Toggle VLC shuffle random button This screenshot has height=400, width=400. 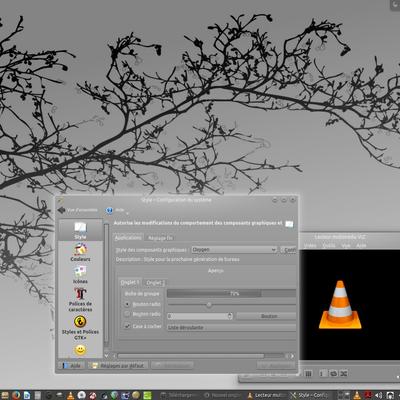(x=344, y=374)
